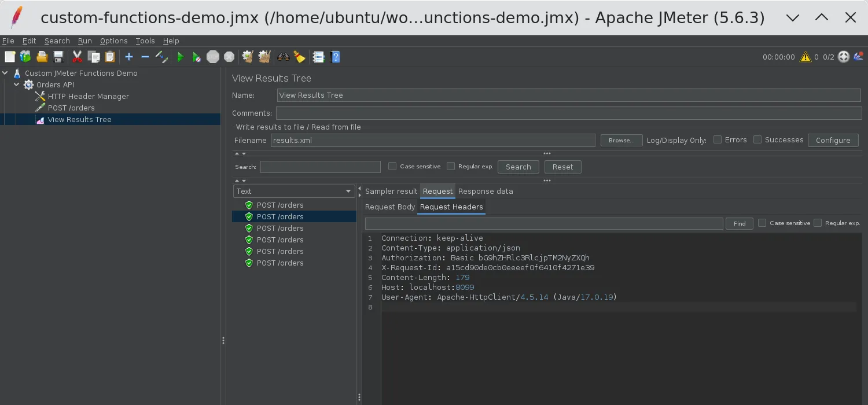This screenshot has height=405, width=868.
Task: Tick Regular exp. beside the Find button
Action: (818, 223)
